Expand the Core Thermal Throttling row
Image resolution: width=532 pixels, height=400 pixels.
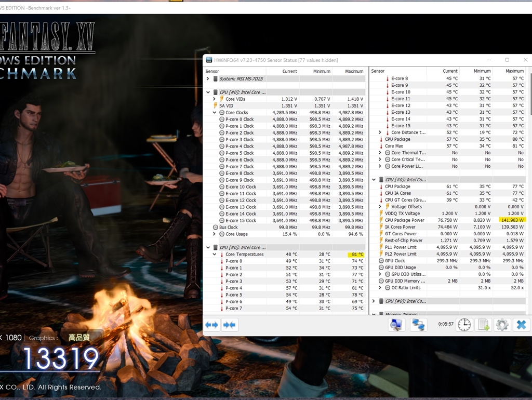(380, 153)
